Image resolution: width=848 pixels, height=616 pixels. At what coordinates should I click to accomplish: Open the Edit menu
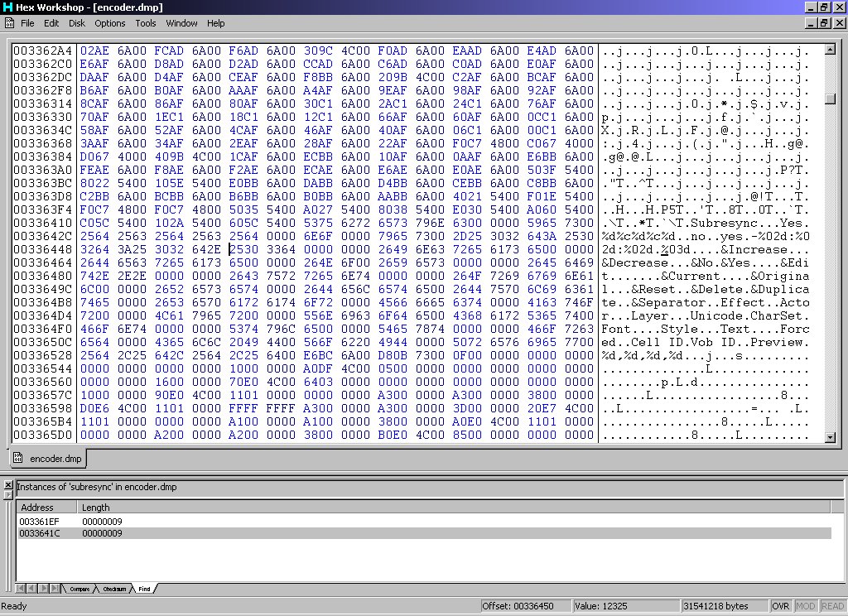(x=51, y=23)
